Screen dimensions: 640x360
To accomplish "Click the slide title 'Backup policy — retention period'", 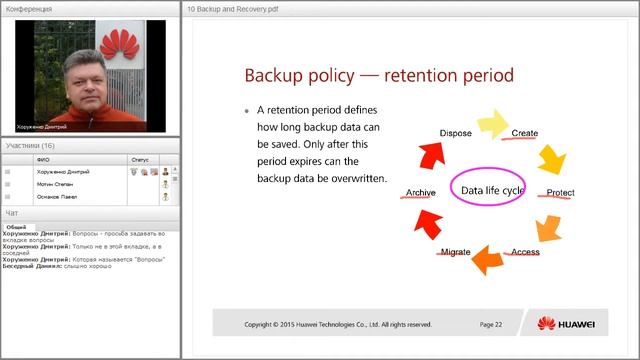I will coord(379,76).
